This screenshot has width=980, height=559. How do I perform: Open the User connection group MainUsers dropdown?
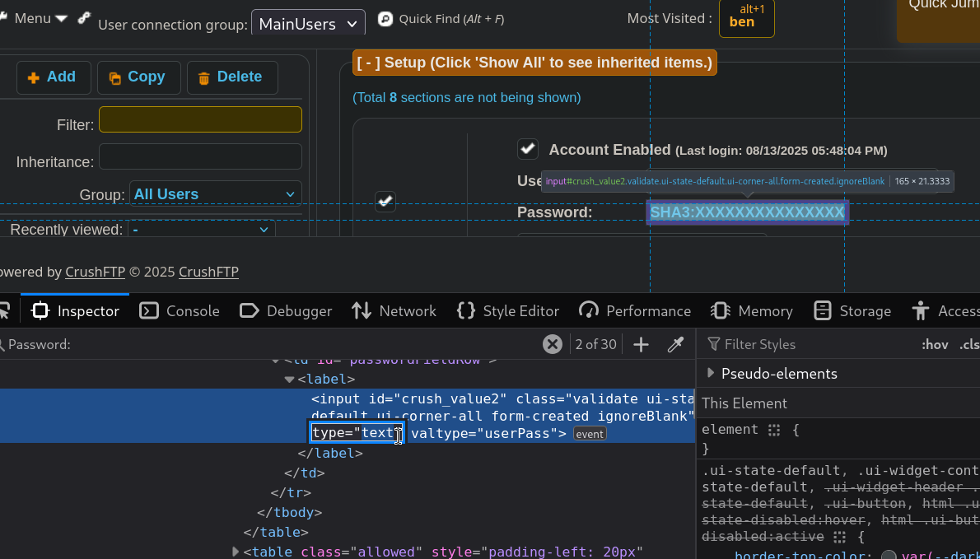pyautogui.click(x=308, y=23)
